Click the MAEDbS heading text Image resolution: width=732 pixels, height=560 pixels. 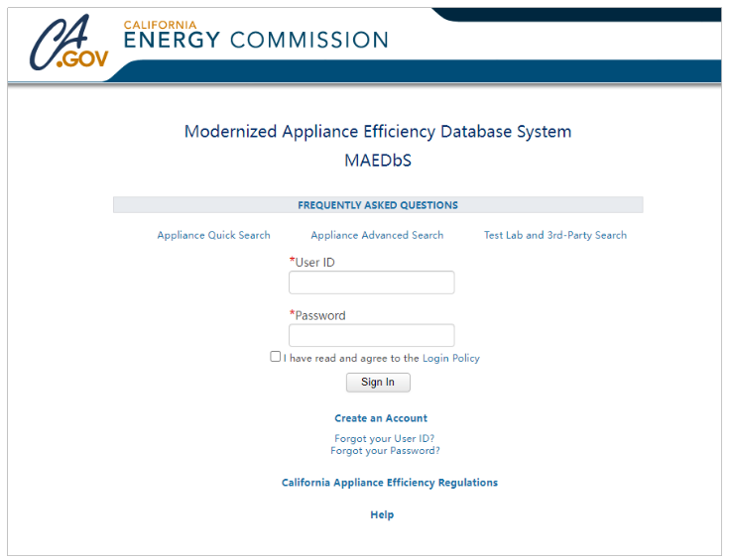(378, 161)
